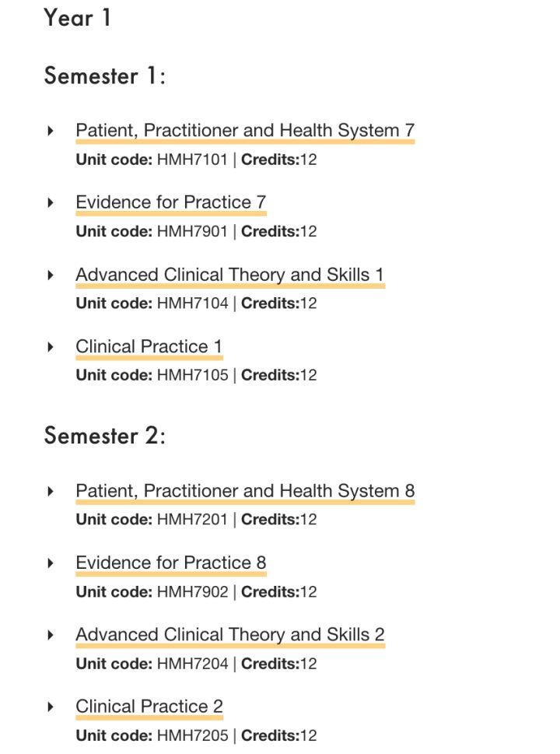Expand the Evidence for Practice 7 triangle
Image resolution: width=560 pixels, height=754 pixels.
click(51, 202)
